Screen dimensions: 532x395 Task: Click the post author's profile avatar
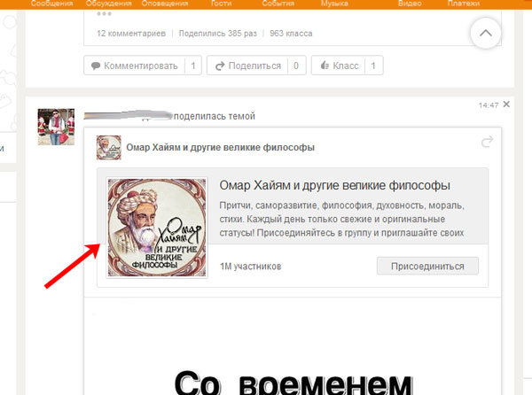[x=55, y=128]
